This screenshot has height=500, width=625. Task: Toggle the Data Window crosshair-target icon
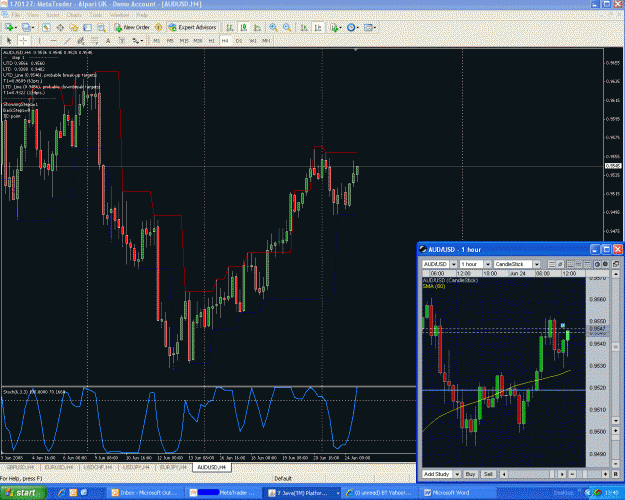[60, 28]
